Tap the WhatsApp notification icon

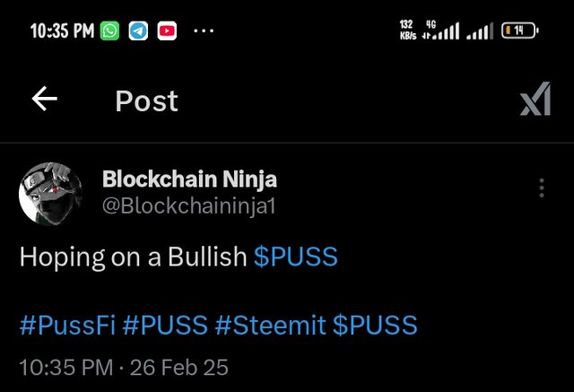click(109, 31)
